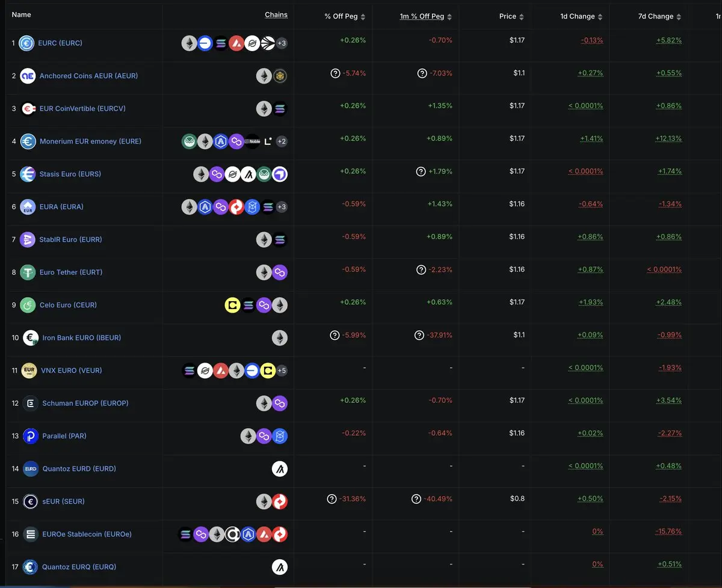Viewport: 722px width, 588px height.
Task: Click the Schuman EUROP logo icon
Action: (x=31, y=403)
